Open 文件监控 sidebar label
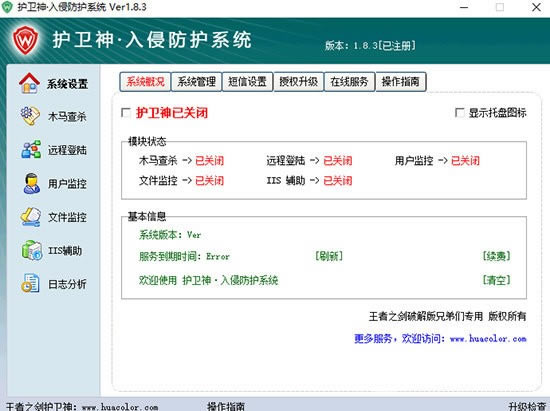This screenshot has width=550, height=411. [67, 217]
